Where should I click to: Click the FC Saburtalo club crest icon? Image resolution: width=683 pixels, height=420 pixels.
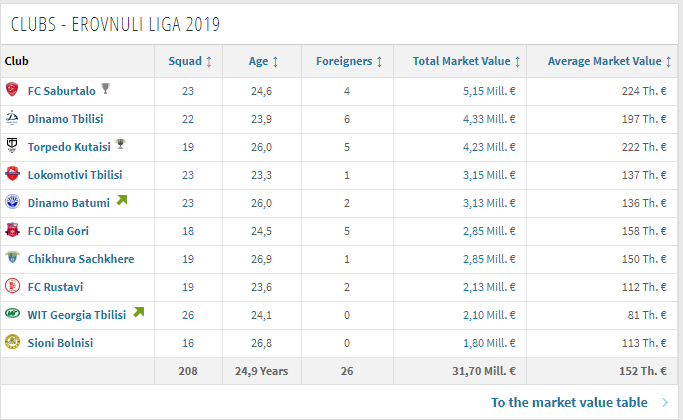tap(12, 91)
